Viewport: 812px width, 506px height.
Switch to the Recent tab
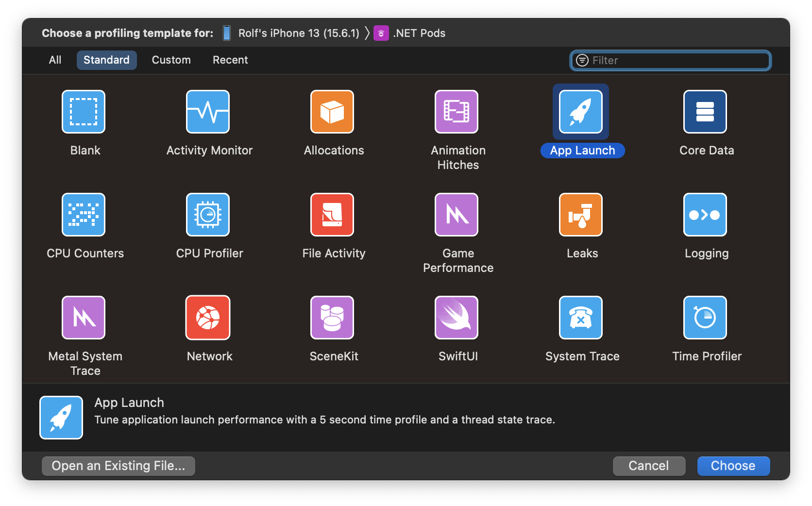pos(230,60)
